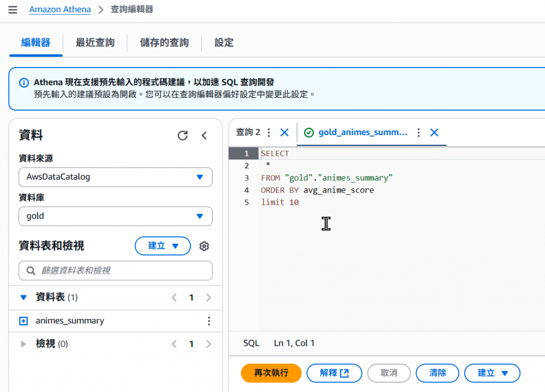Click the FROM "gold"."animes_summary" line
Image resolution: width=545 pixels, height=392 pixels.
(327, 178)
